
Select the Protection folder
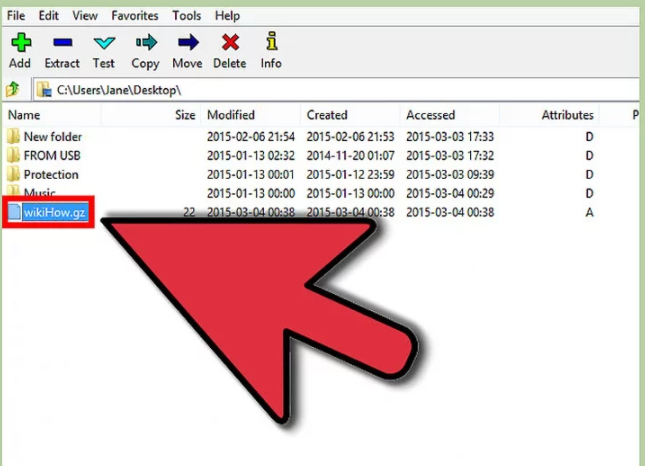(x=51, y=175)
